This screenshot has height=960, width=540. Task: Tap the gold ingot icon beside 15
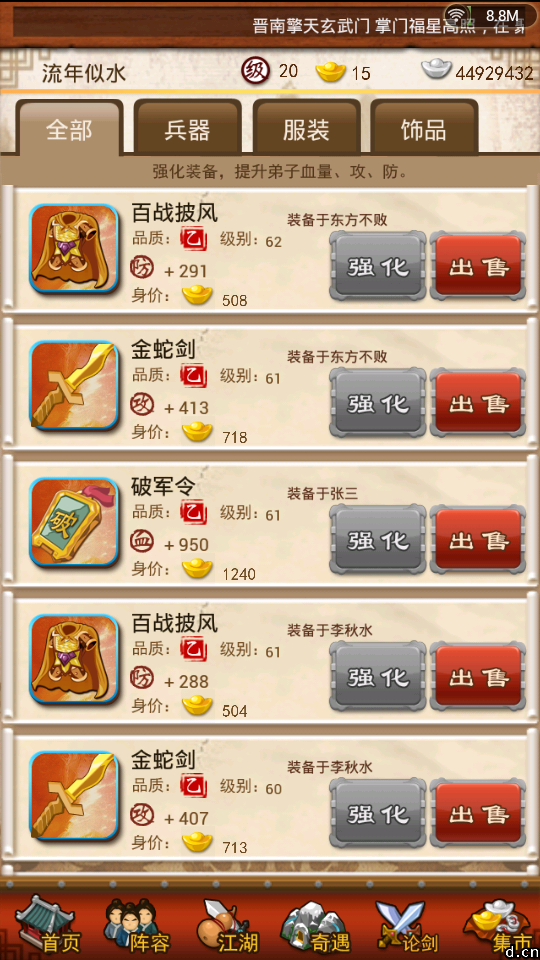click(x=331, y=72)
